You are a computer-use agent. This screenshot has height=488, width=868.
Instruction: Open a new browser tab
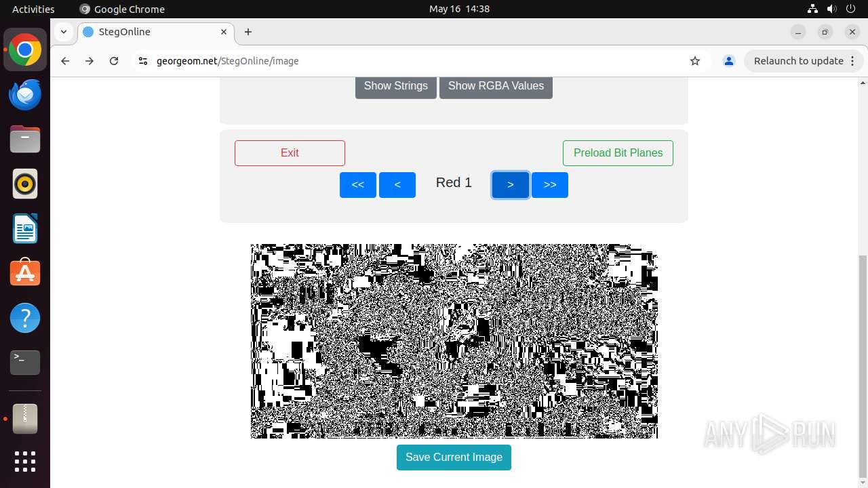[248, 32]
